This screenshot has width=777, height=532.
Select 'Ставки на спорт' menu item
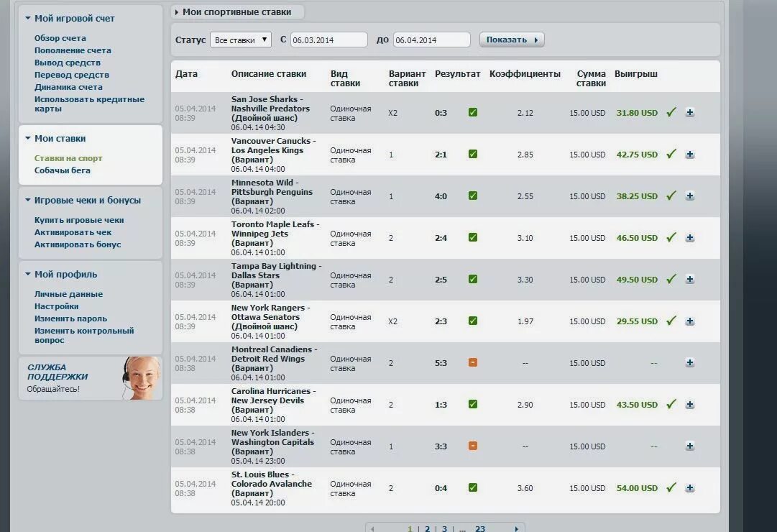pos(68,158)
